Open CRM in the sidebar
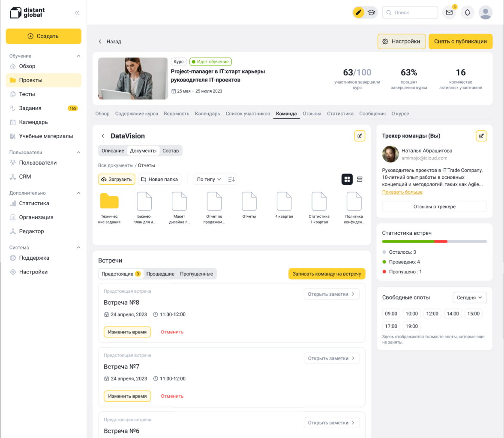The image size is (504, 438). 43,177
